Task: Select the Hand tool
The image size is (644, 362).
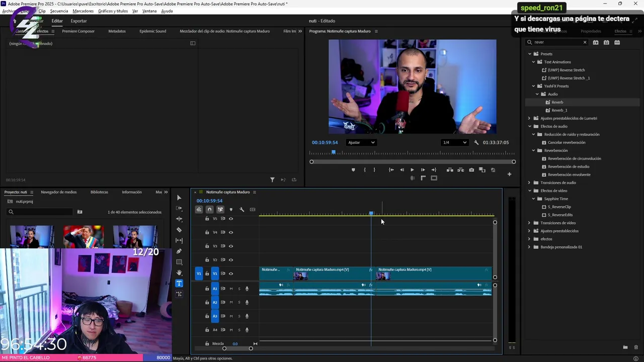Action: tap(179, 273)
